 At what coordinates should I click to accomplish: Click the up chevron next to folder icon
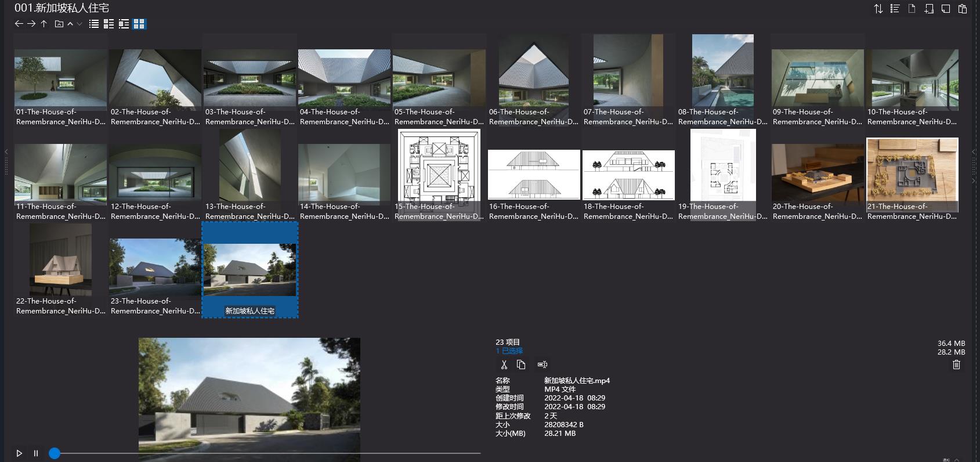[x=70, y=24]
